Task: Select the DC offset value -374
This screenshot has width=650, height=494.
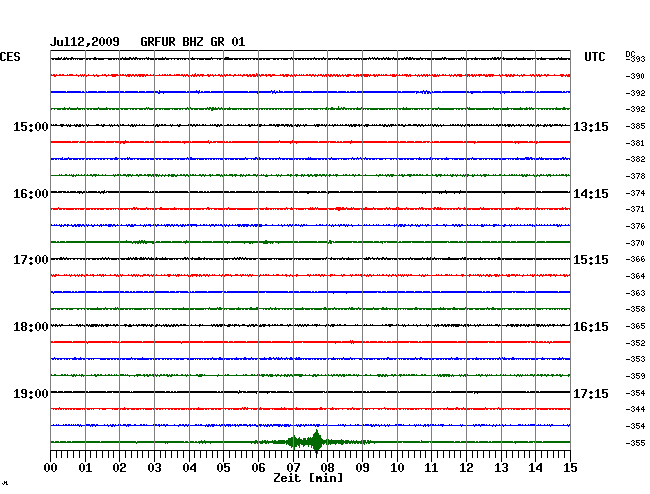Action: tap(635, 193)
